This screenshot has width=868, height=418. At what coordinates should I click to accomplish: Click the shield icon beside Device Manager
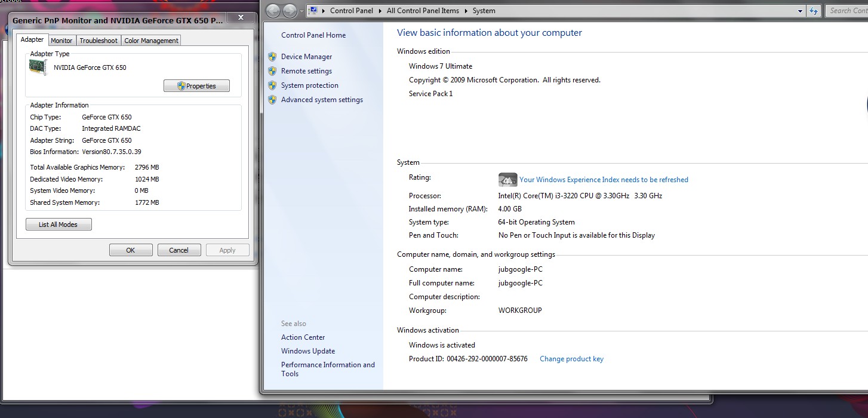272,57
